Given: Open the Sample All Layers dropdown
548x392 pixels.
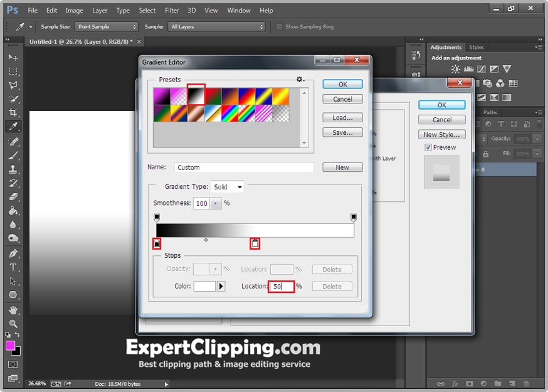Looking at the screenshot, I should click(217, 27).
